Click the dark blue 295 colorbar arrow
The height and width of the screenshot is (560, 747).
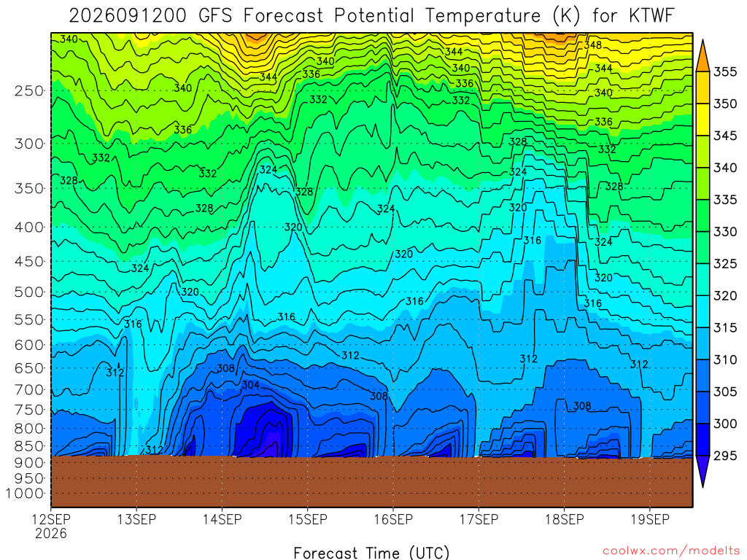703,472
